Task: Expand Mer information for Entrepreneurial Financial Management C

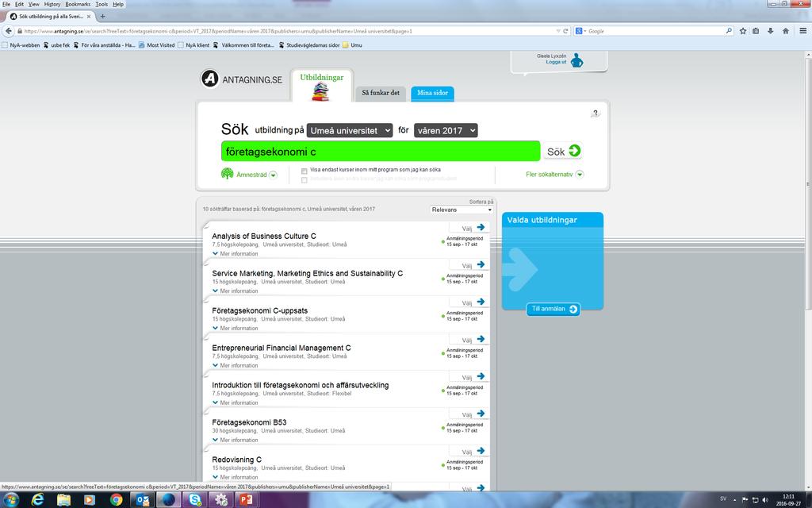Action: click(x=235, y=365)
